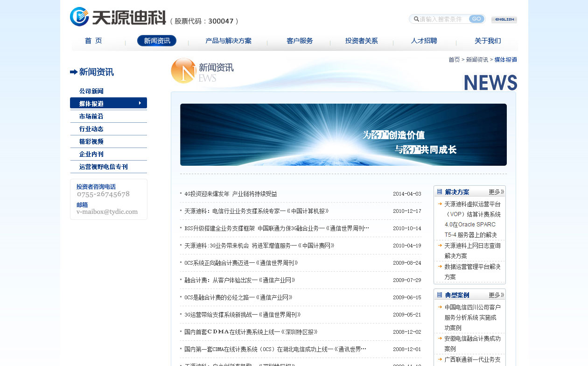Click the date 2010-12-17
588x366 pixels.
pos(407,211)
